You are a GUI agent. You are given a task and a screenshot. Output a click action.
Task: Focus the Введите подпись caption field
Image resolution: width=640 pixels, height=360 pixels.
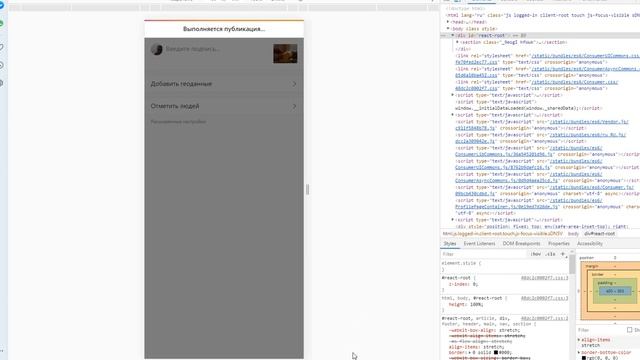coord(193,49)
